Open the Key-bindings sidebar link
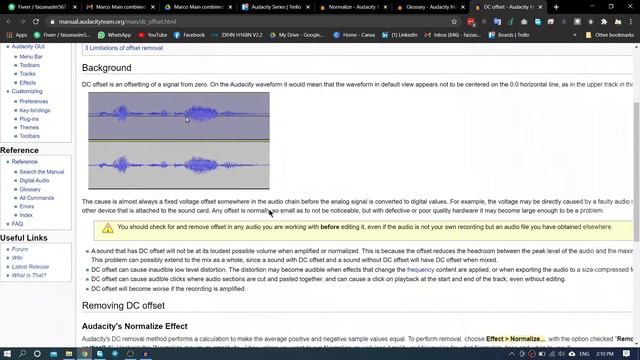 coord(35,110)
